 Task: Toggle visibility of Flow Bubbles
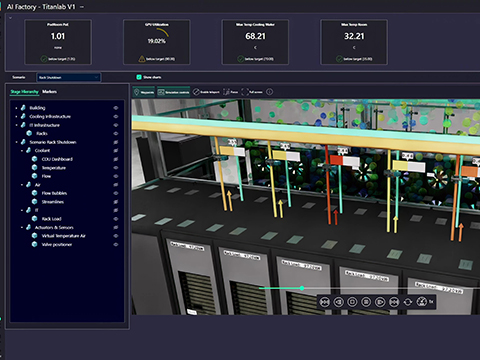coord(116,193)
